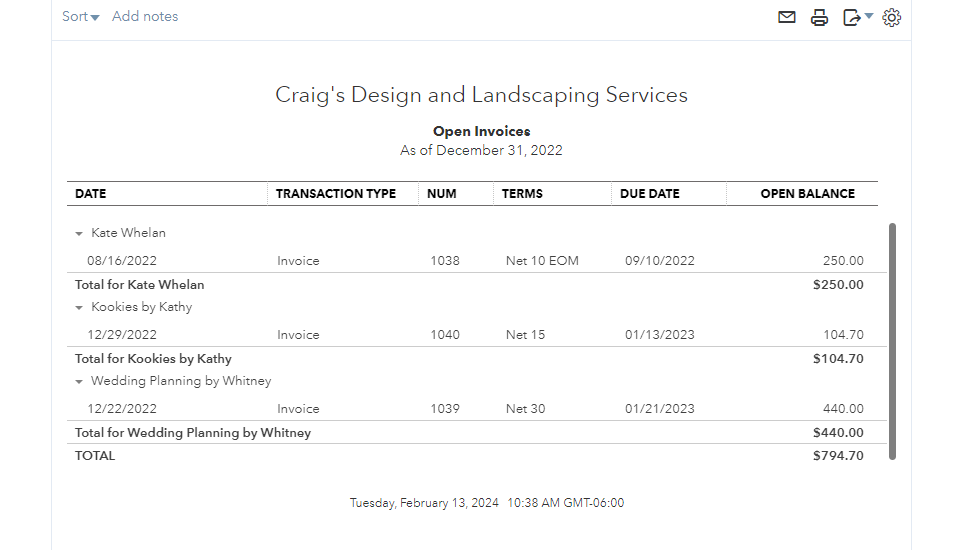
Task: Click the DUE DATE column header
Action: pos(650,194)
